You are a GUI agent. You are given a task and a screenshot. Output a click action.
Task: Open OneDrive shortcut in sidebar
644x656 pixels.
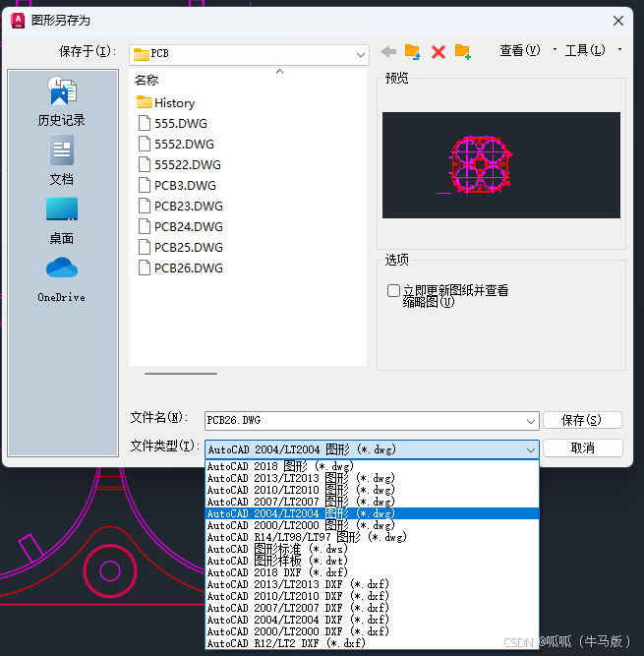click(62, 280)
